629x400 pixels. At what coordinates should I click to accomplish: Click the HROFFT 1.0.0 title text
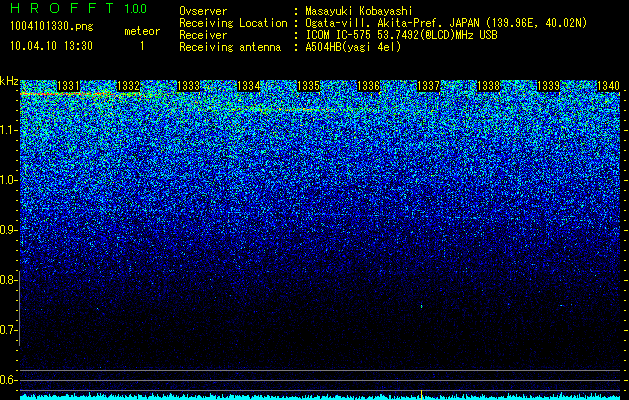coord(79,8)
